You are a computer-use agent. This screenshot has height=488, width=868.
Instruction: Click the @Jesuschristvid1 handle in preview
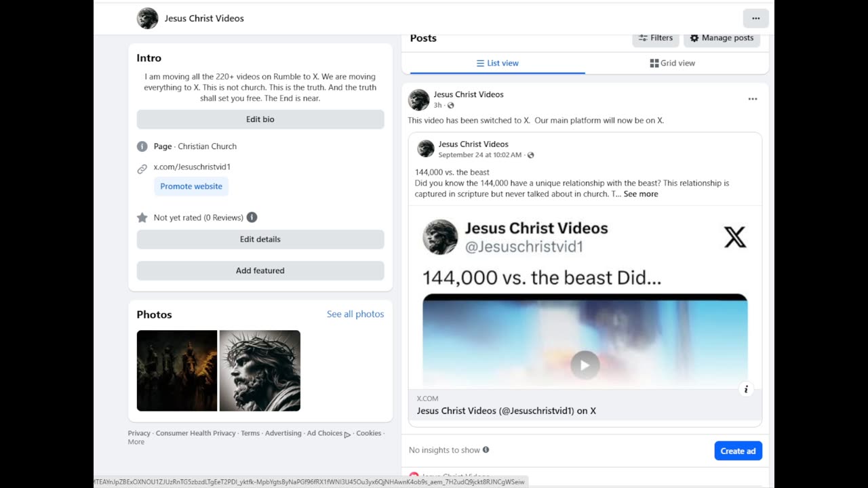coord(524,247)
